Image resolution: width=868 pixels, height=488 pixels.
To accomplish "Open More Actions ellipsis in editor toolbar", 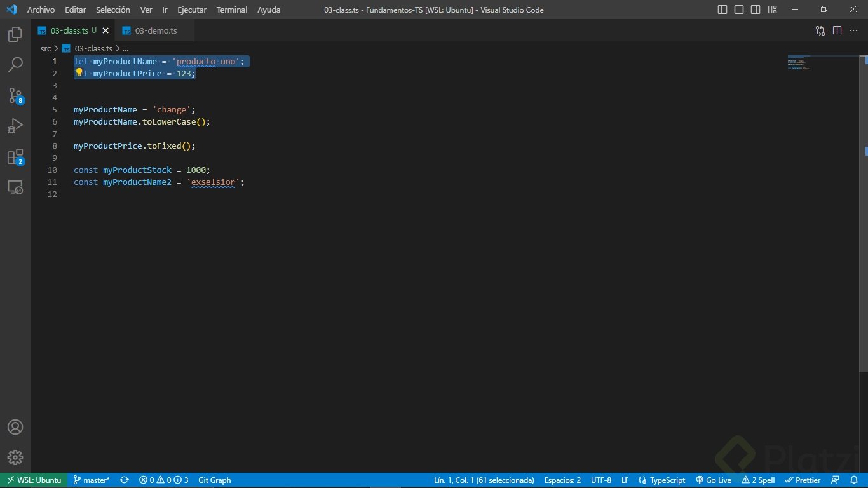I will [853, 30].
